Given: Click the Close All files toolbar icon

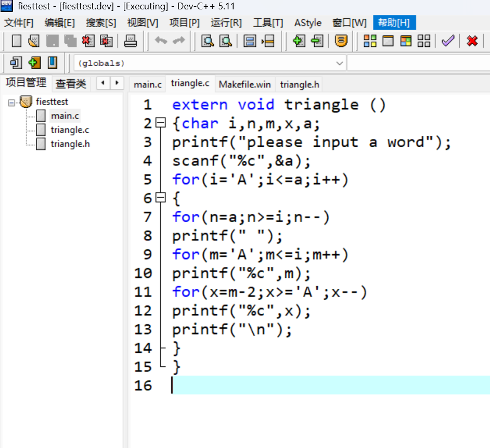Looking at the screenshot, I should click(106, 41).
